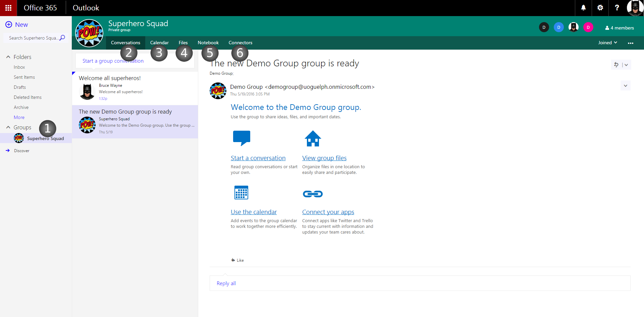Click the Outlook app title
The width and height of the screenshot is (644, 317).
pyautogui.click(x=86, y=8)
